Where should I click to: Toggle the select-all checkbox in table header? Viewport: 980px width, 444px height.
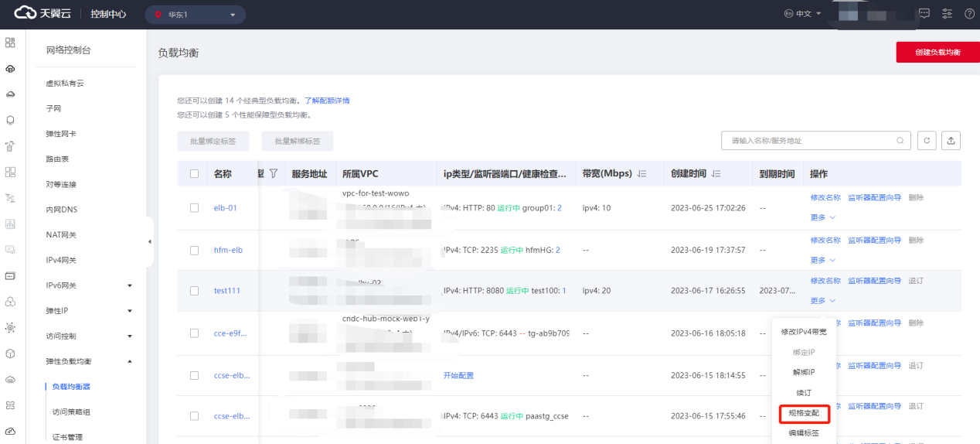pos(195,174)
